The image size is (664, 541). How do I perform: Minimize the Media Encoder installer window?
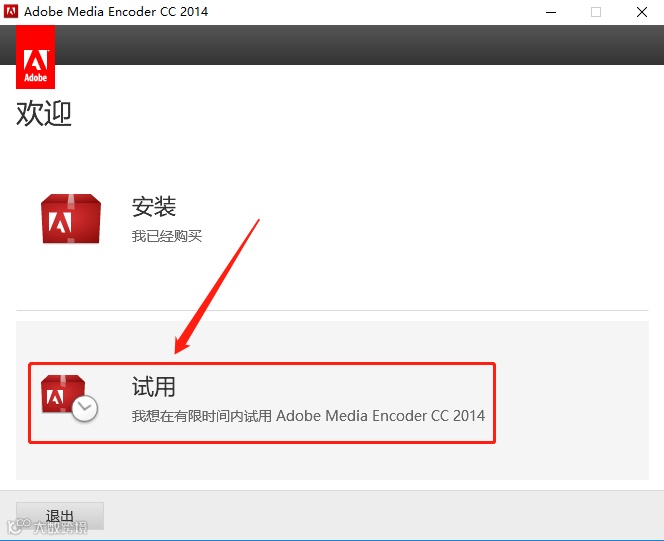click(551, 12)
